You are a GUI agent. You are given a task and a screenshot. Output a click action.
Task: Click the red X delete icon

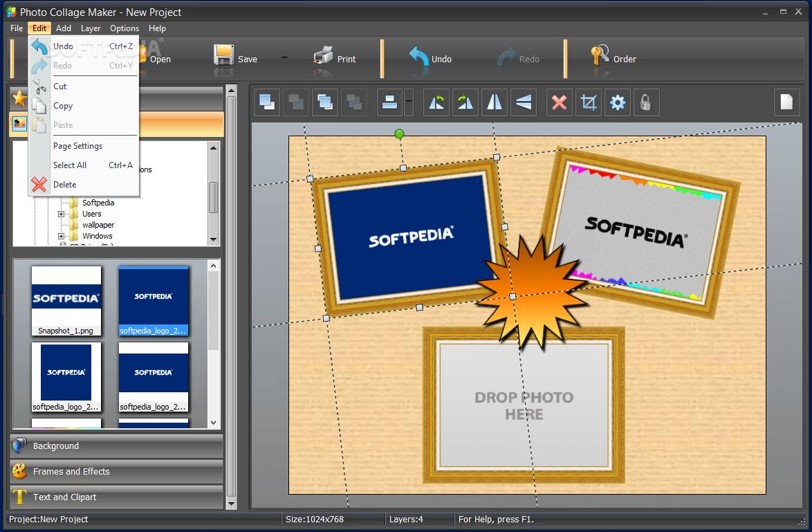pyautogui.click(x=560, y=102)
